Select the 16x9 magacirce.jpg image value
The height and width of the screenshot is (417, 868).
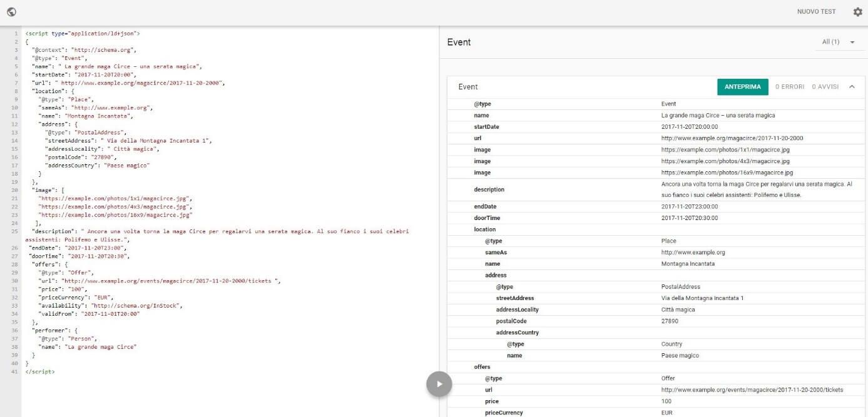point(727,173)
